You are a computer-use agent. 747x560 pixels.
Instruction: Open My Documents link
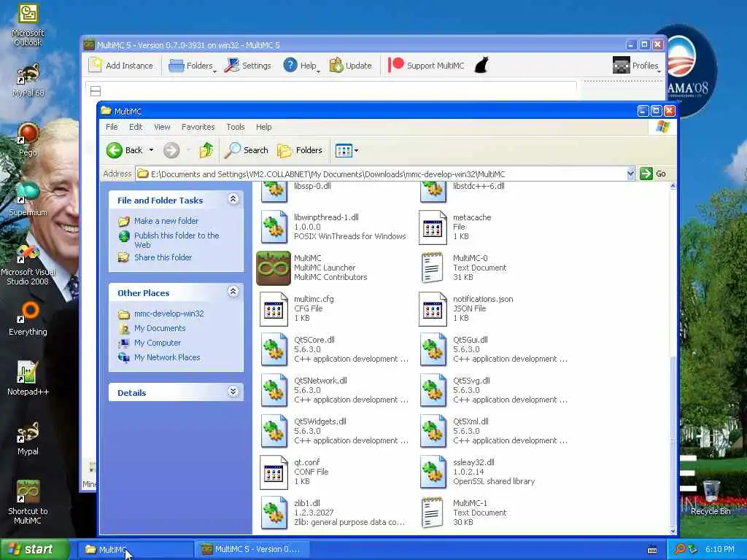pos(160,328)
